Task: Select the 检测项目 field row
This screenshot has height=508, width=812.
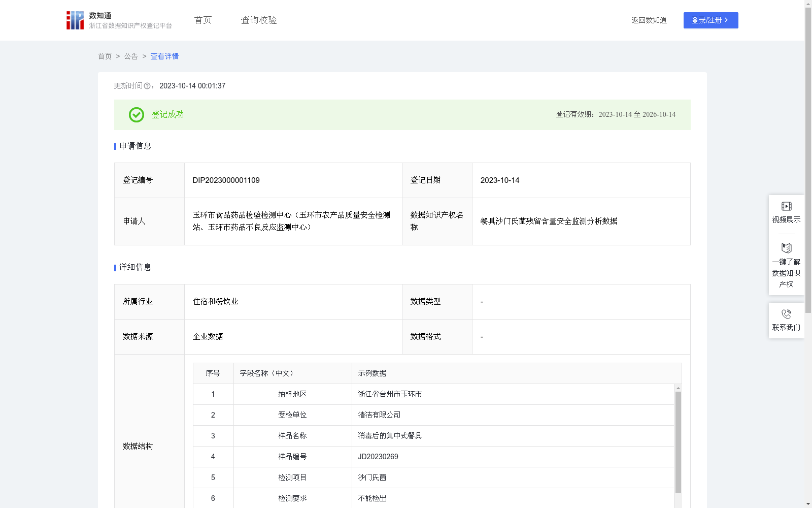Action: (433, 478)
